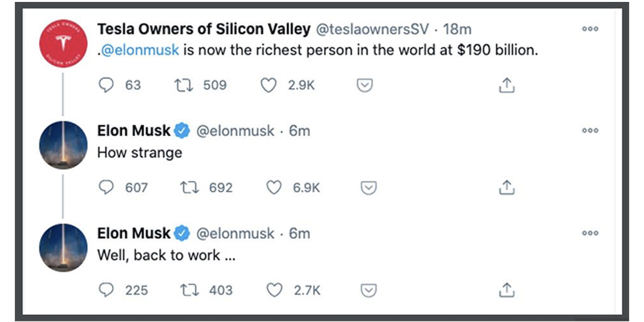The height and width of the screenshot is (322, 644).
Task: Like the "Well, back to work" tweet
Action: tap(274, 290)
